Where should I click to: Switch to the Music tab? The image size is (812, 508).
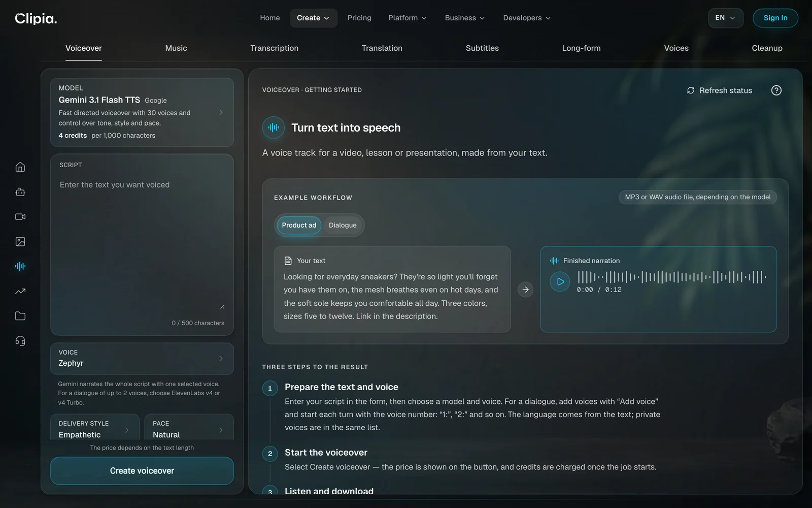176,48
